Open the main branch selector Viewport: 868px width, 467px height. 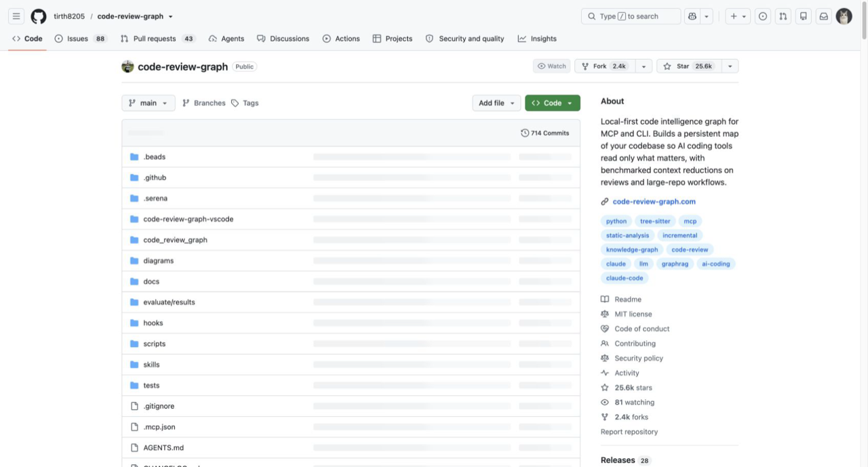coord(149,103)
